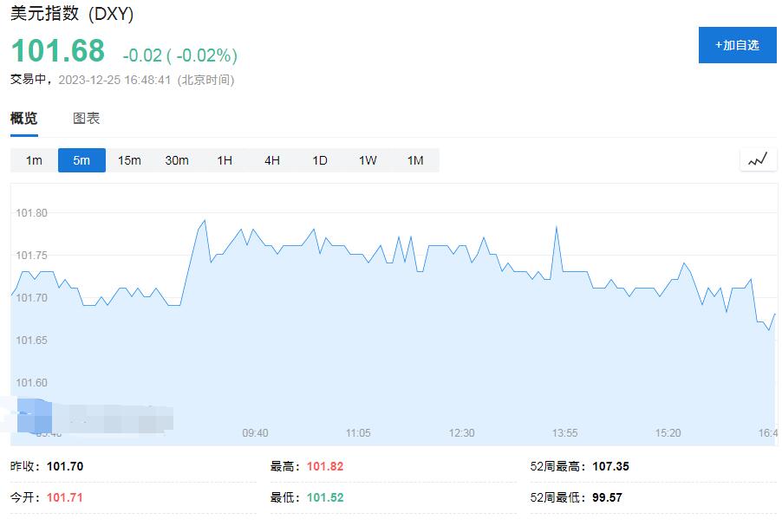
Task: Switch to the 概览 tab
Action: pos(24,118)
